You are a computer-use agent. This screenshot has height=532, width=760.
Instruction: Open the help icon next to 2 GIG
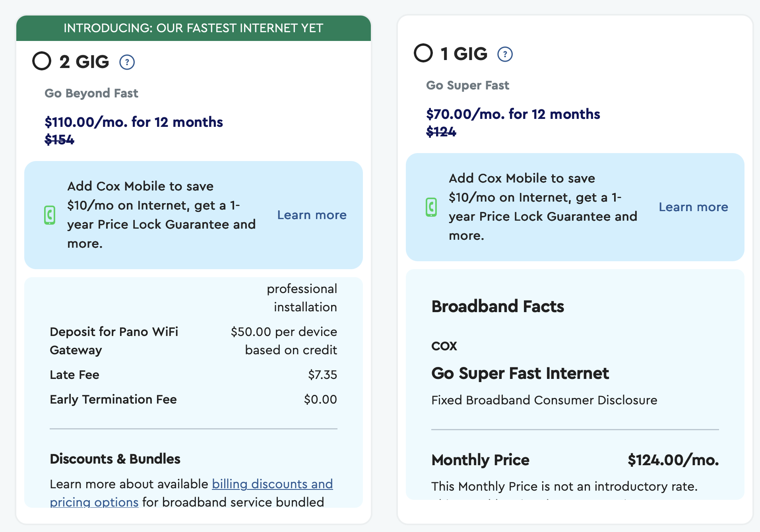tap(127, 62)
